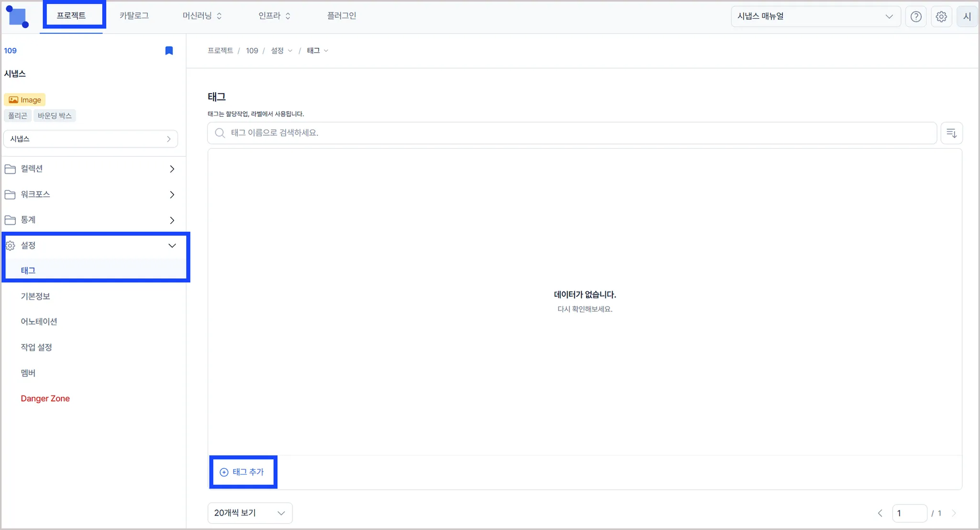Click the 태그 추가 button
This screenshot has height=530, width=980.
(243, 472)
